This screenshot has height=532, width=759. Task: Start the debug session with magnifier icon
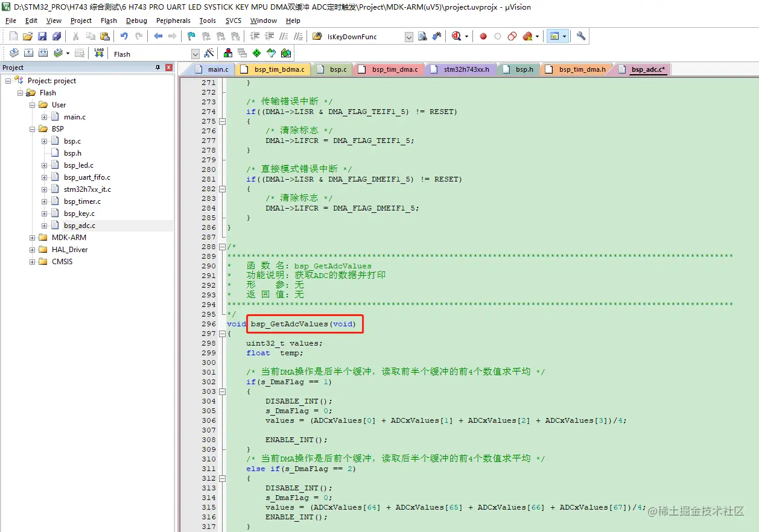tap(457, 36)
